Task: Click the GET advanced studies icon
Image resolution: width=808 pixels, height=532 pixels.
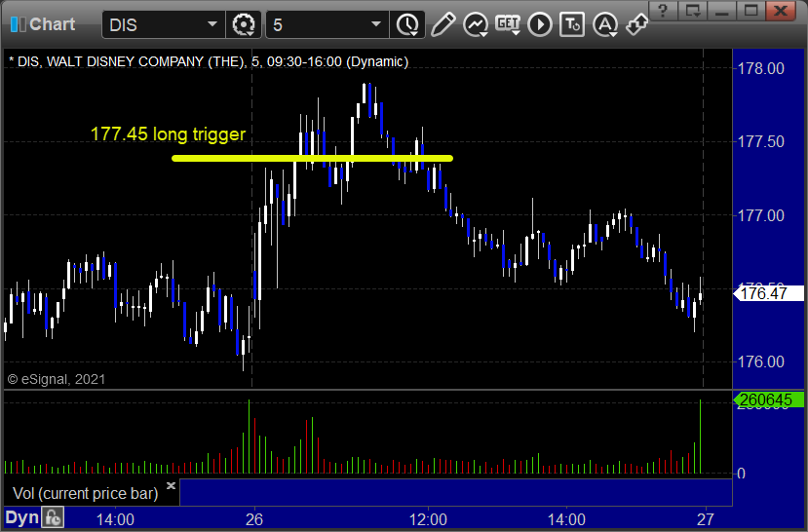Action: pos(508,24)
